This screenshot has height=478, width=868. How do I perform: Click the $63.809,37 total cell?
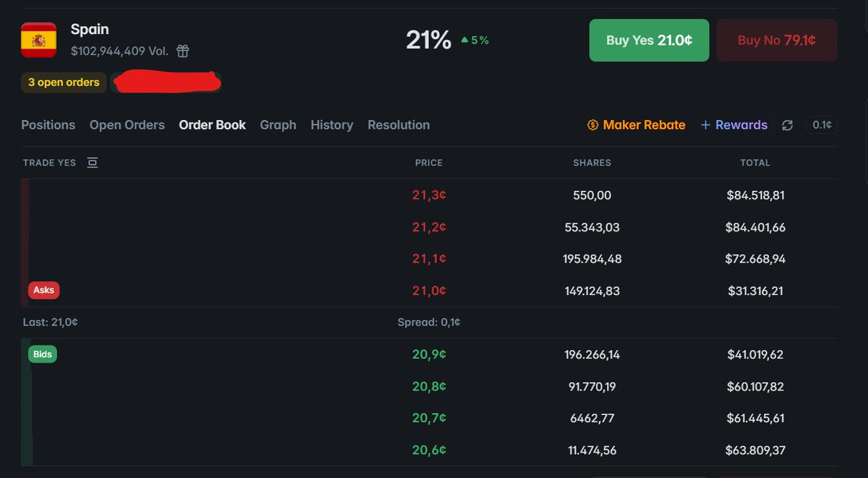[755, 450]
